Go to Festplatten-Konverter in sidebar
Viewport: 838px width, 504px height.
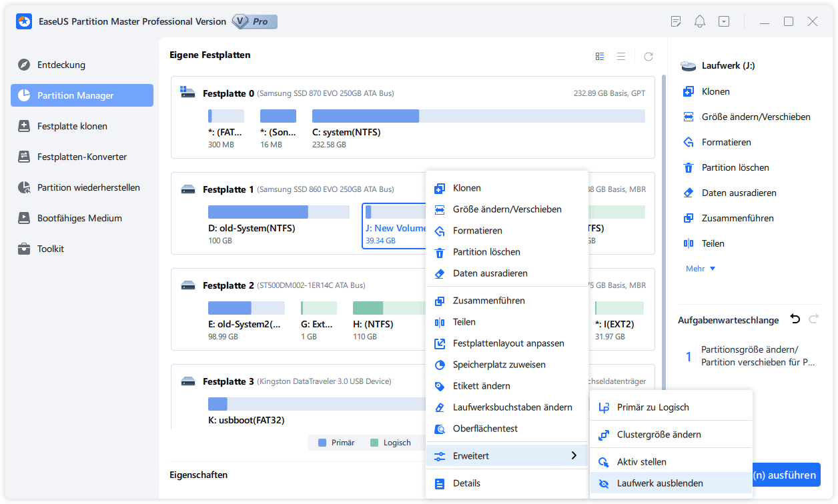tap(82, 157)
